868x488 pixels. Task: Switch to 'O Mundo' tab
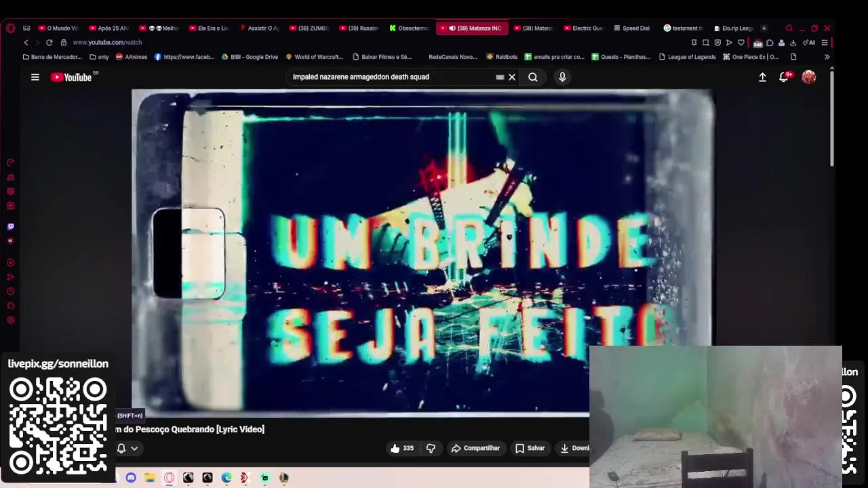[x=58, y=28]
